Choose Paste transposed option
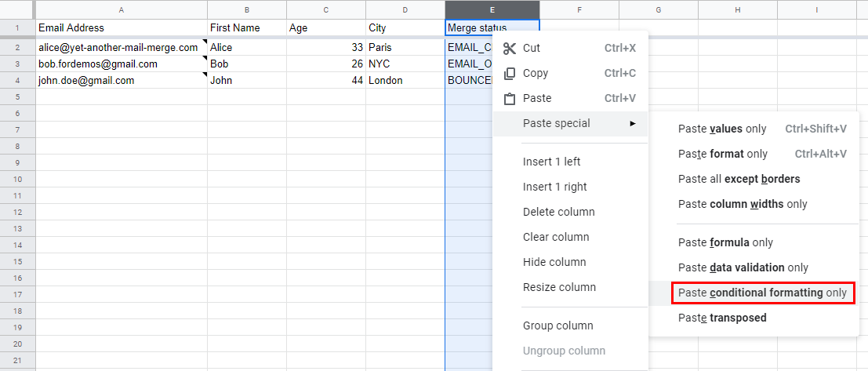The height and width of the screenshot is (371, 868). tap(722, 318)
